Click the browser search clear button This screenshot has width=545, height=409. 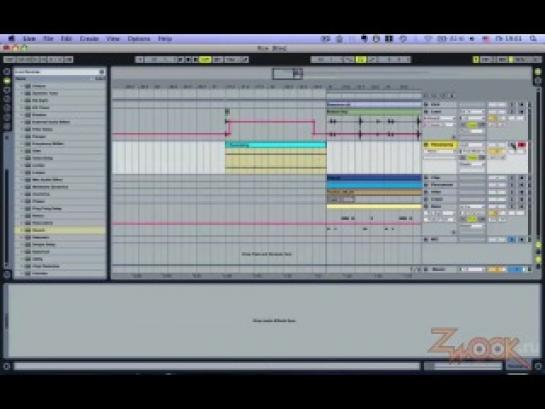(x=101, y=72)
